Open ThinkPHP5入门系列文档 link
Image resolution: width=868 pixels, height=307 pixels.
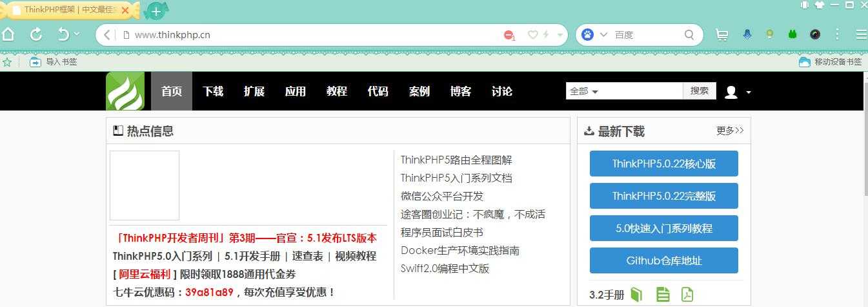coord(456,178)
